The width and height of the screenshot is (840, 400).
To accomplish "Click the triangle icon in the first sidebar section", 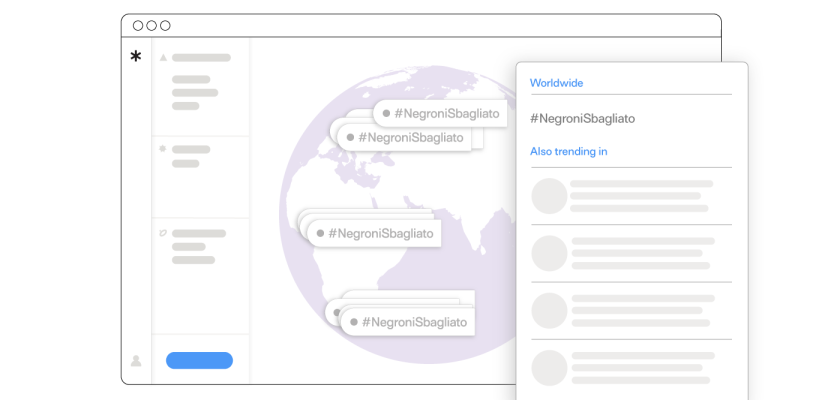I will click(163, 58).
